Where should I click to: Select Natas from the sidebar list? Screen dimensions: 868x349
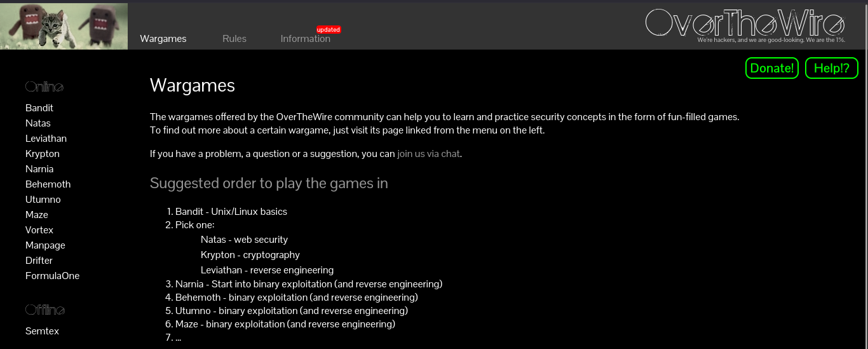pos(38,123)
